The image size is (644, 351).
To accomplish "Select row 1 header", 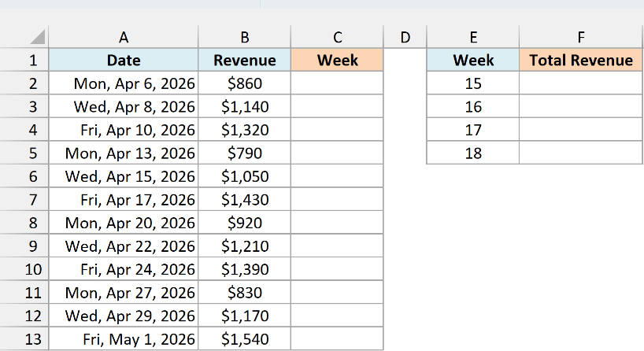I will (x=24, y=61).
